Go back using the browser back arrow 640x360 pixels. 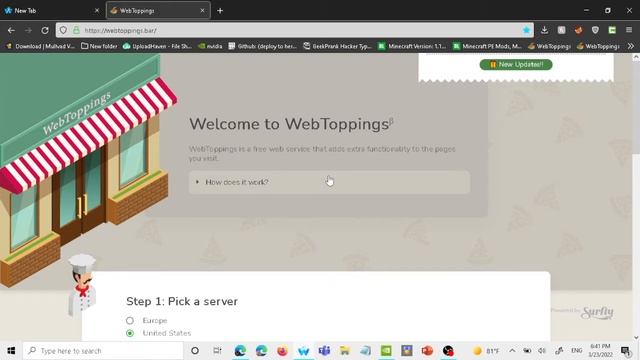click(11, 30)
